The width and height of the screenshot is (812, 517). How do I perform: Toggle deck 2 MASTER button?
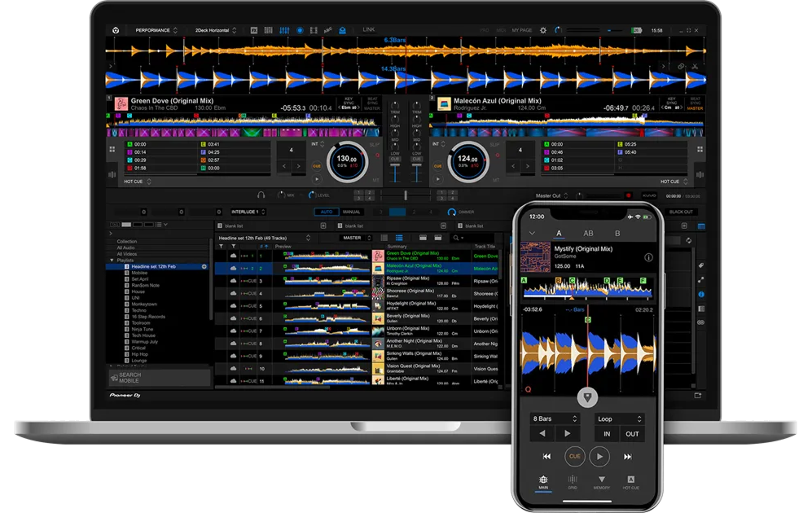pos(695,108)
